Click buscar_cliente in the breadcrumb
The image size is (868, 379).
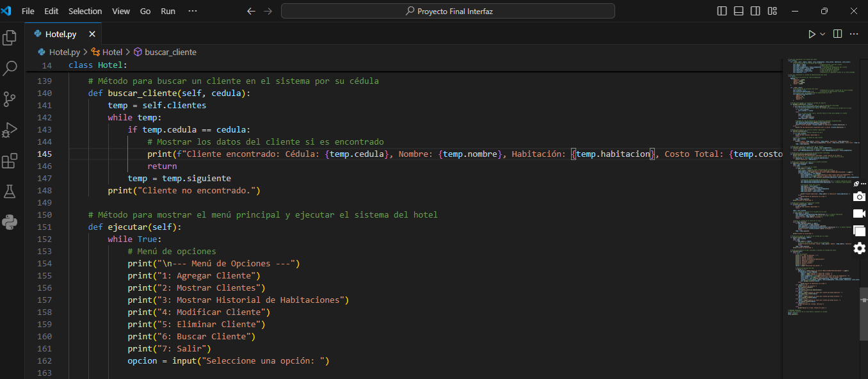(x=170, y=52)
